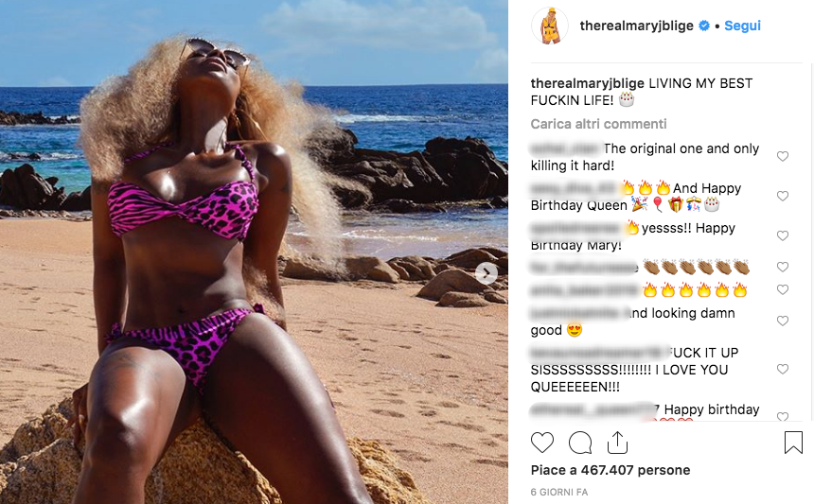Like the 'Happy Birthday Queen' comment
This screenshot has width=814, height=504.
coord(783,196)
